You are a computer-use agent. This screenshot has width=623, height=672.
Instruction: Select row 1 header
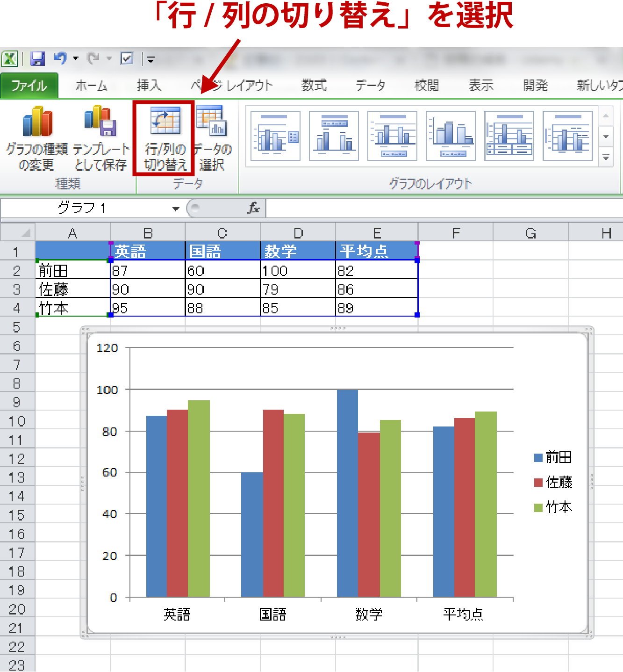pyautogui.click(x=17, y=252)
